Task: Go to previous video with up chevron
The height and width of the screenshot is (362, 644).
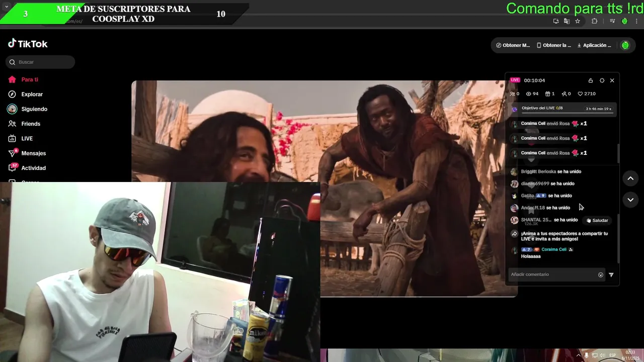Action: pos(630,178)
